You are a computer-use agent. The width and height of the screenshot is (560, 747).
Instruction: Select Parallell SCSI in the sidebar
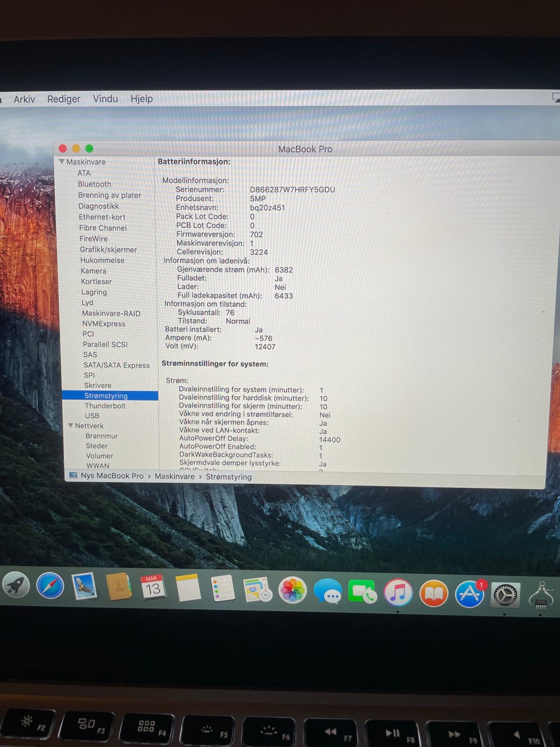click(x=105, y=344)
